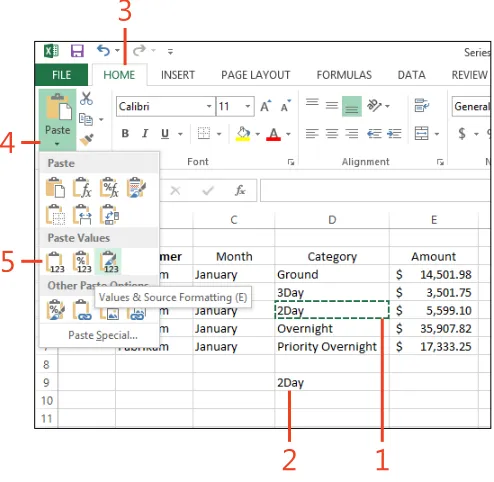Choose Paste Formulas fx icon

click(82, 188)
